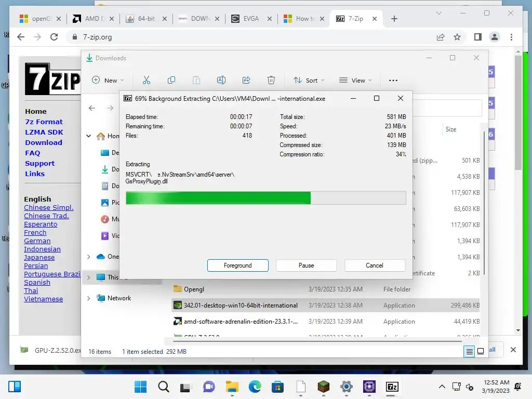Select Network in the navigation pane
Viewport: 532px width, 399px height.
(x=119, y=298)
